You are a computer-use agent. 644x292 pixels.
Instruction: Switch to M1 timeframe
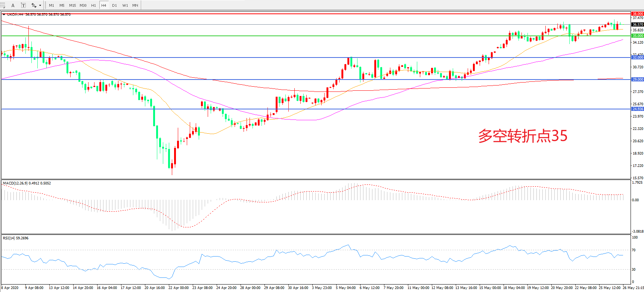tap(52, 5)
